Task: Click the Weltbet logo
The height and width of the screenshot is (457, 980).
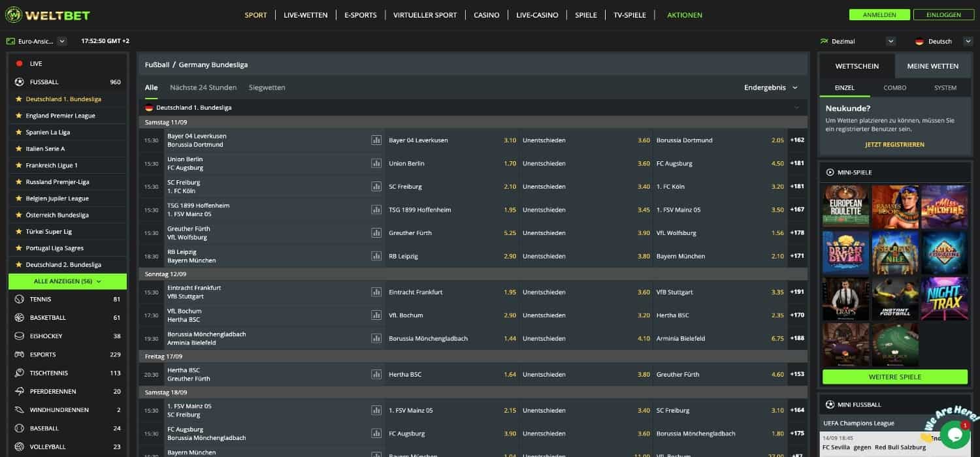Action: point(47,15)
